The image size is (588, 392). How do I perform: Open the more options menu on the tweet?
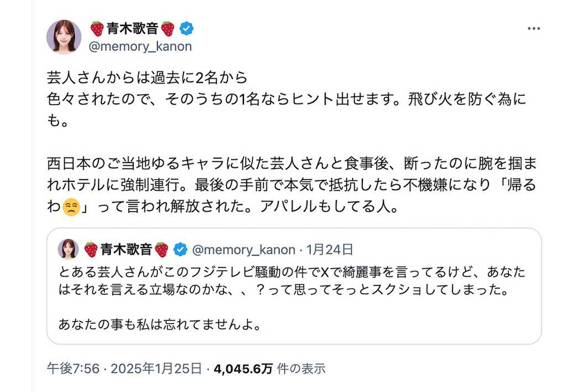[534, 27]
